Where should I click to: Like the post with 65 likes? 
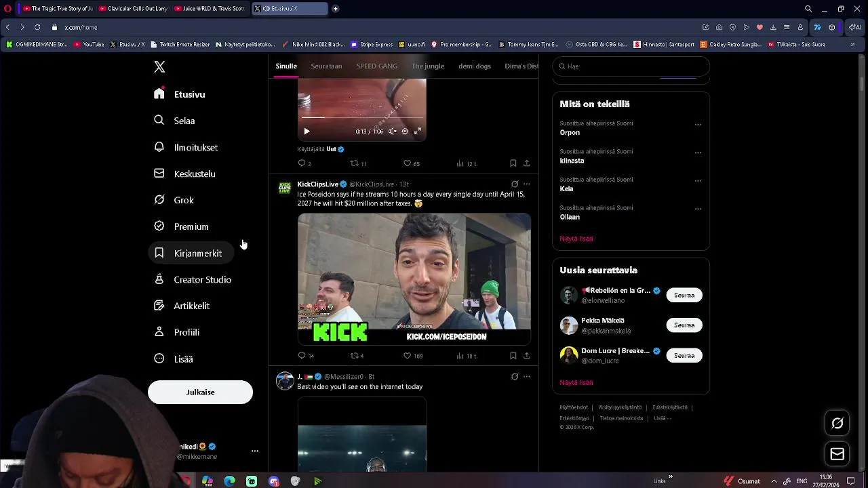click(412, 163)
